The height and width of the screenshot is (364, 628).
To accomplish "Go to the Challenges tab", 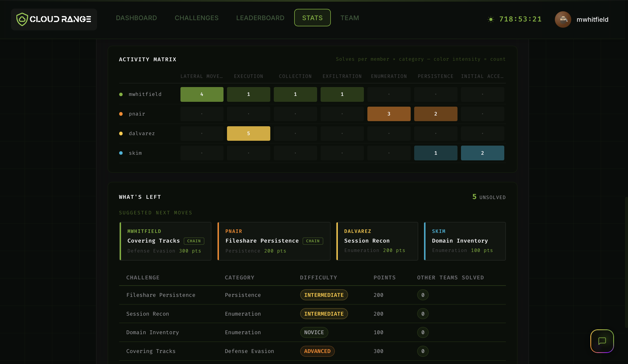I will tap(197, 18).
